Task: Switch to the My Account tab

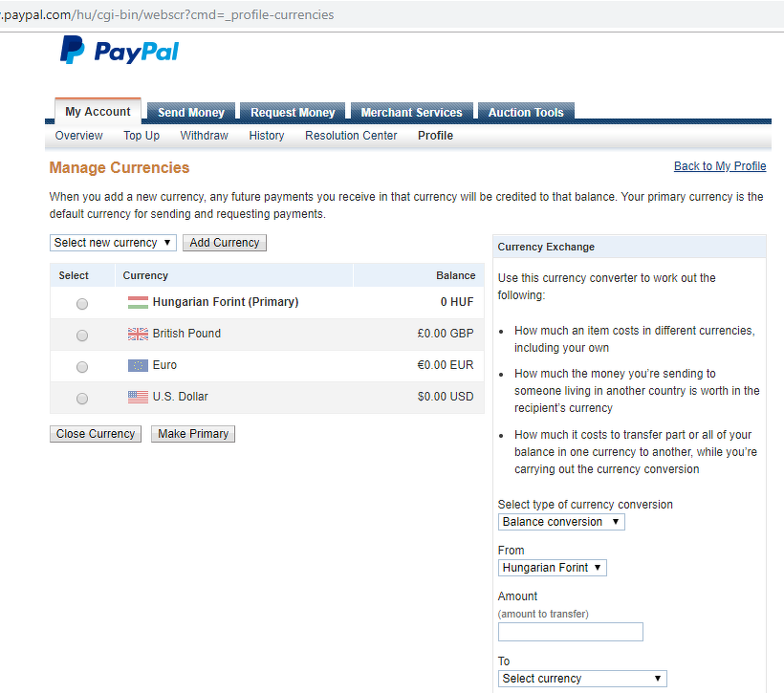Action: (x=98, y=112)
